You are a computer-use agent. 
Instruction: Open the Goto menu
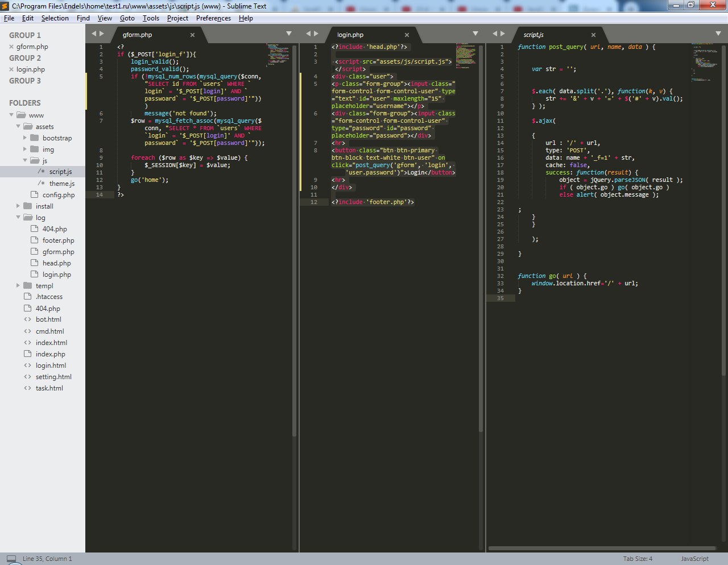click(127, 18)
